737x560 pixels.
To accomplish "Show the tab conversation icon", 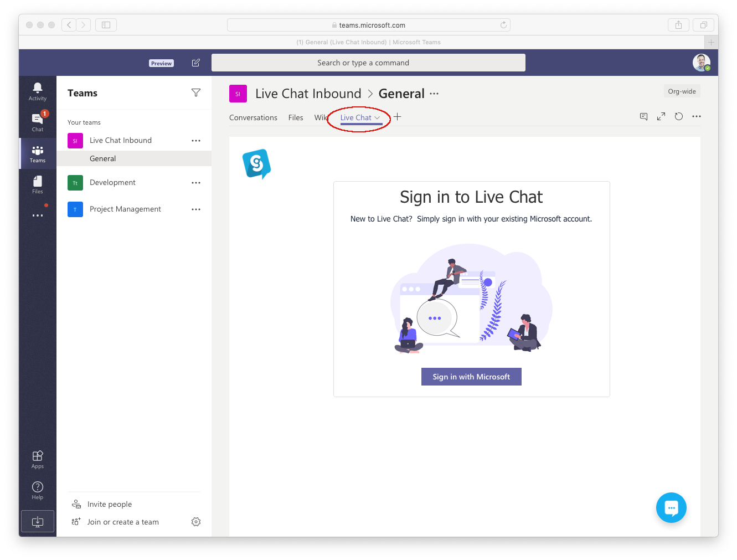I will 643,116.
